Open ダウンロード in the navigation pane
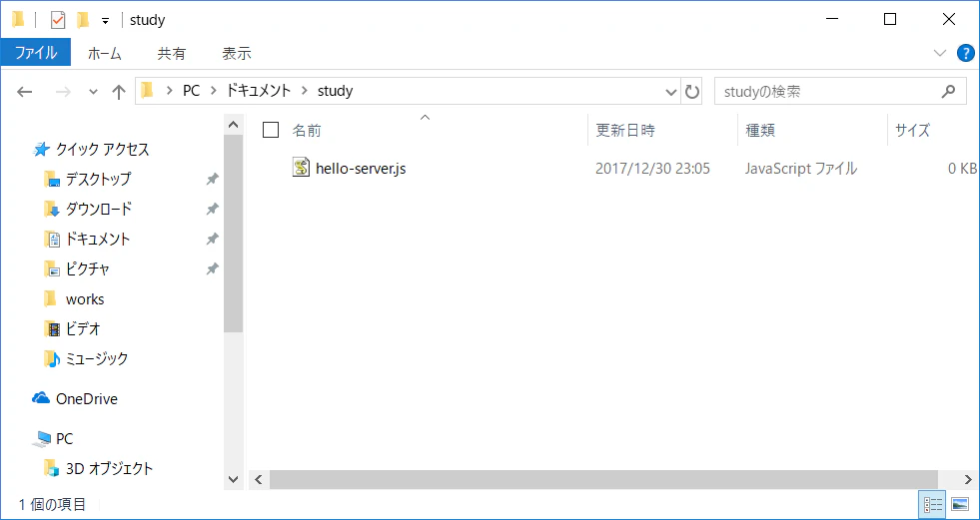980x520 pixels. pyautogui.click(x=99, y=210)
